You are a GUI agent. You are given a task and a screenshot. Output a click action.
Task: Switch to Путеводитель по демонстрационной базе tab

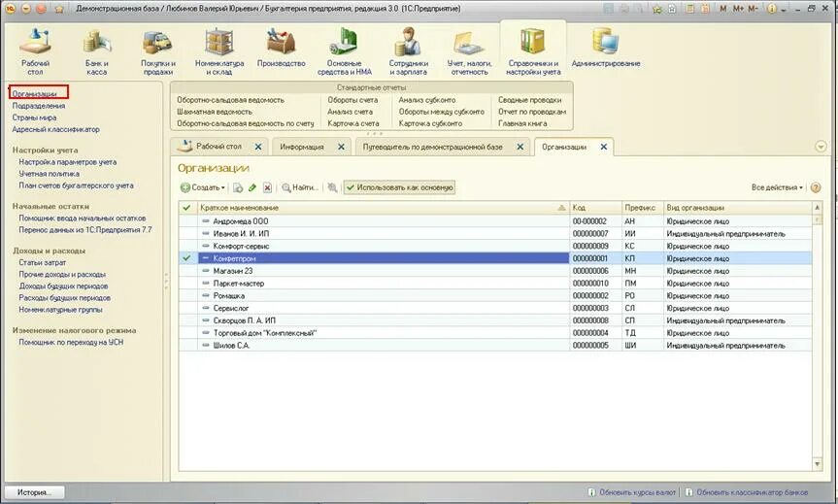click(432, 147)
